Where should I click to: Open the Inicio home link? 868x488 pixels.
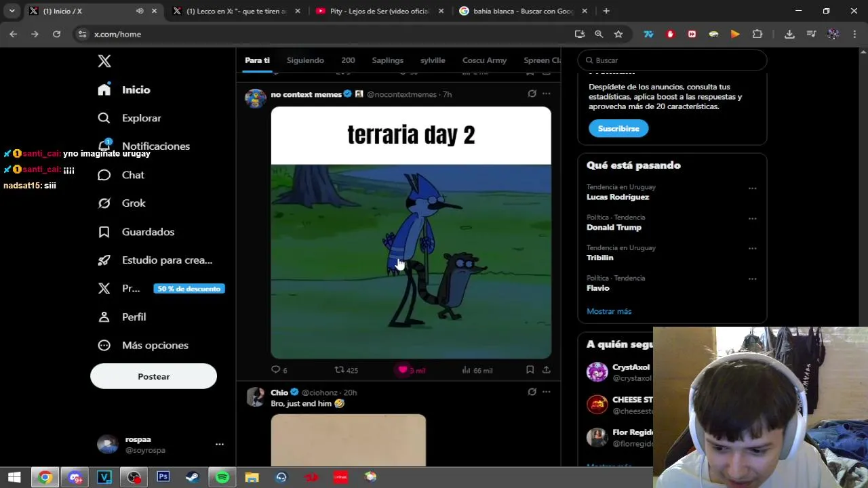[124, 89]
